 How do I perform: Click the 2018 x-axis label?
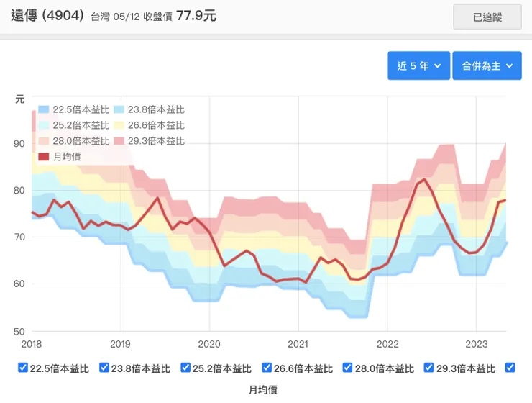point(31,344)
